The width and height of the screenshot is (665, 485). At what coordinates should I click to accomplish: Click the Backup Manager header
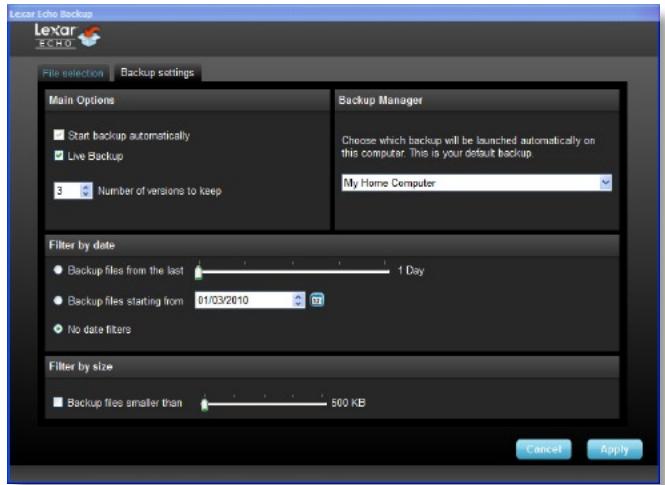click(x=477, y=100)
